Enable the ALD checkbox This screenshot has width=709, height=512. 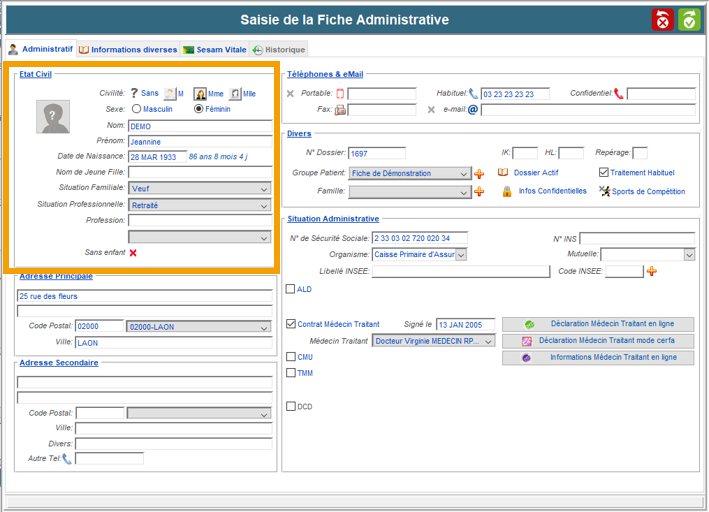click(x=291, y=290)
